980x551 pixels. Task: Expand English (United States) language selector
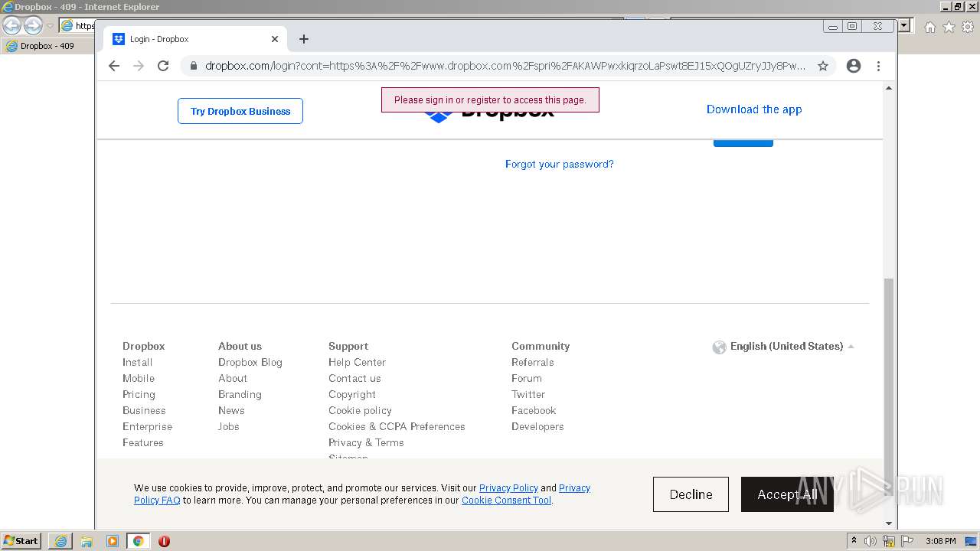click(792, 347)
